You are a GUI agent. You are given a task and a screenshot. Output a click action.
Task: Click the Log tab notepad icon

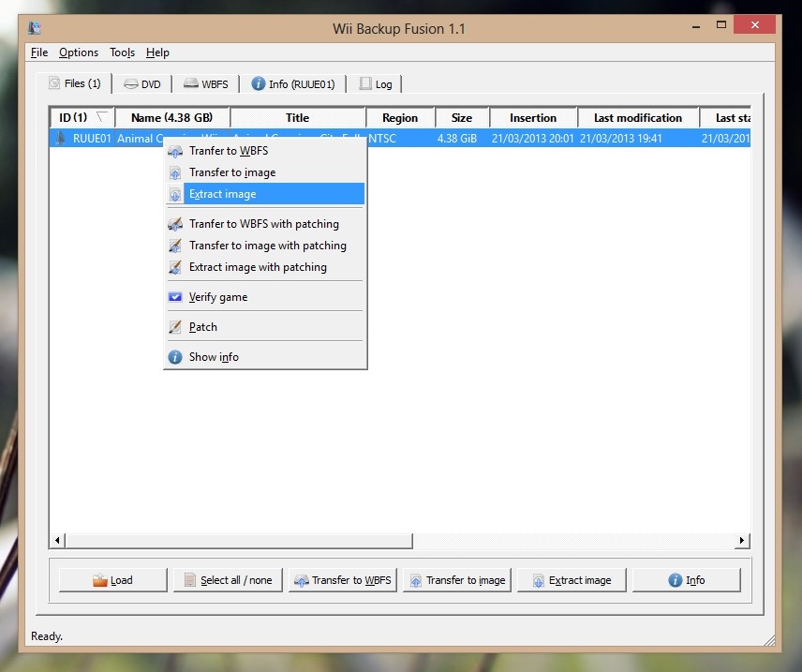coord(365,83)
